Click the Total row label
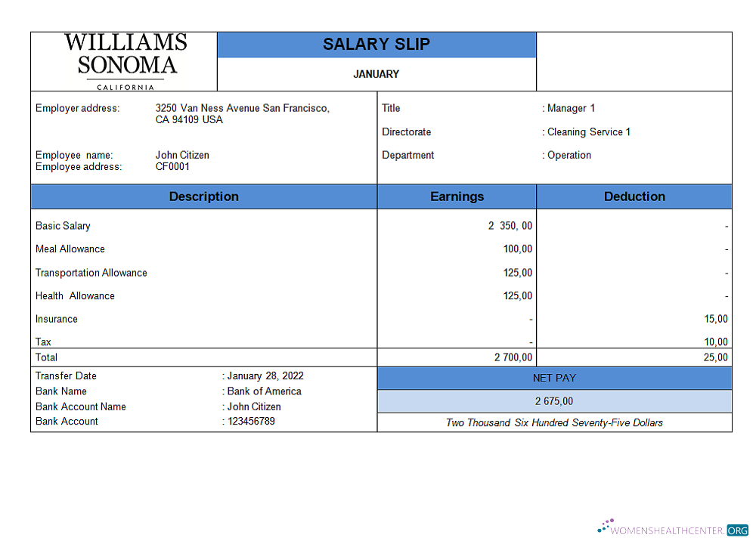 (44, 357)
